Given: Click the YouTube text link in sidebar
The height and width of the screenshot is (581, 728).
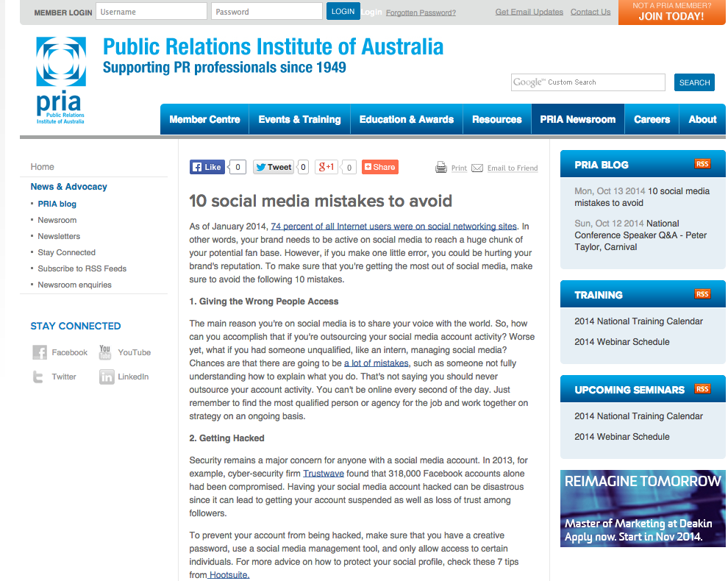Looking at the screenshot, I should click(x=134, y=352).
